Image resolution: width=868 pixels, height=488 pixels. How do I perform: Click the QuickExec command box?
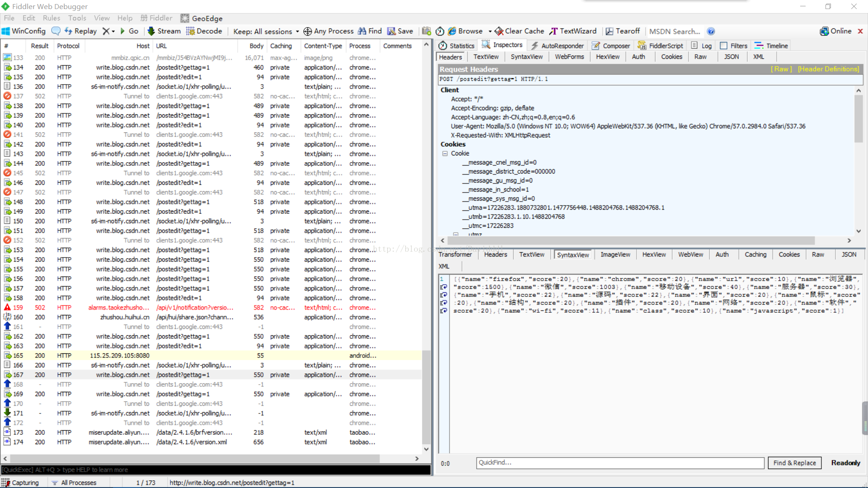[x=216, y=470]
